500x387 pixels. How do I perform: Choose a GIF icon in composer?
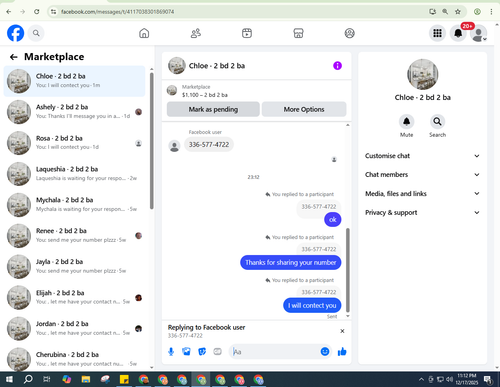217,351
